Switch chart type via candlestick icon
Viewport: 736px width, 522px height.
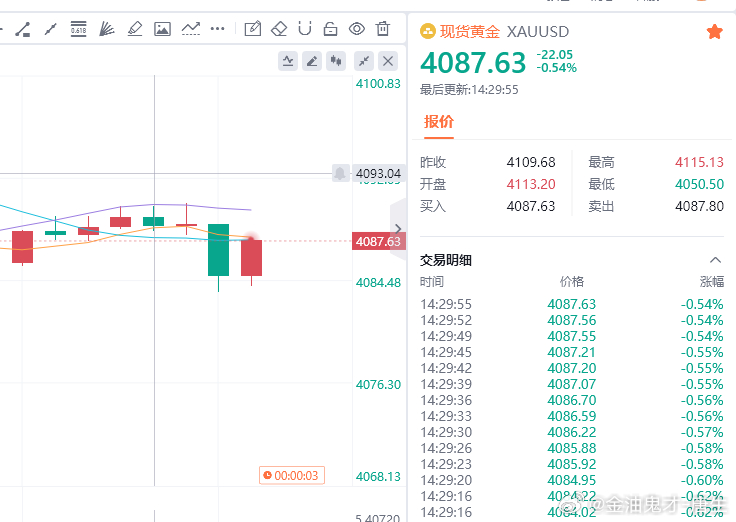(x=336, y=61)
